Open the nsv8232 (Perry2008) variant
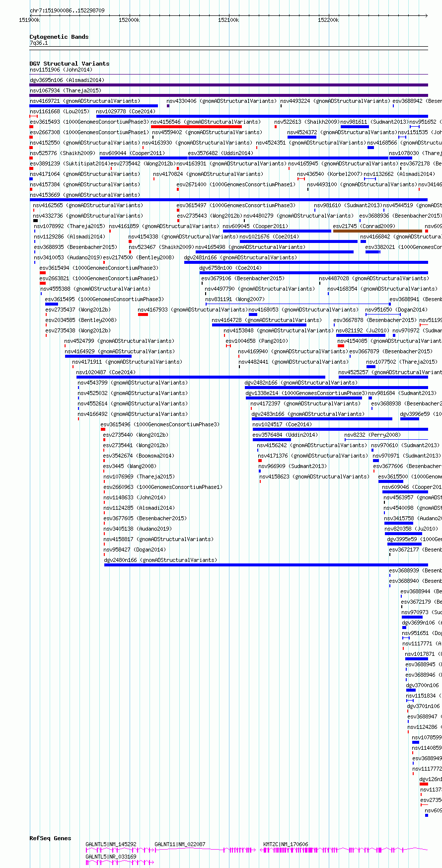The height and width of the screenshot is (868, 442). (372, 435)
